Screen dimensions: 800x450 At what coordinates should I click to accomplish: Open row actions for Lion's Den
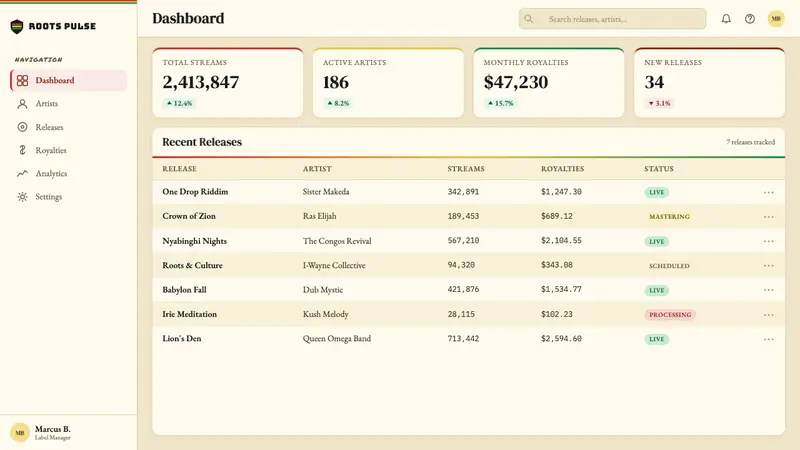[x=768, y=339]
